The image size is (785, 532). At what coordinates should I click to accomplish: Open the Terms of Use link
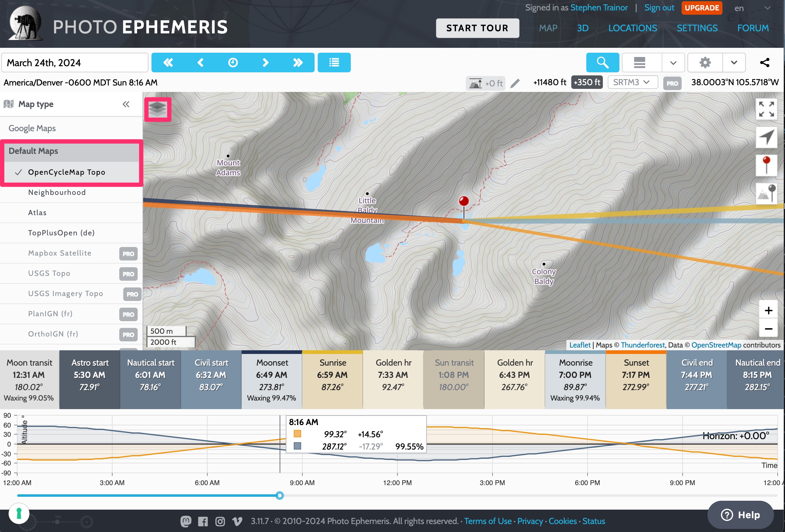coord(488,521)
